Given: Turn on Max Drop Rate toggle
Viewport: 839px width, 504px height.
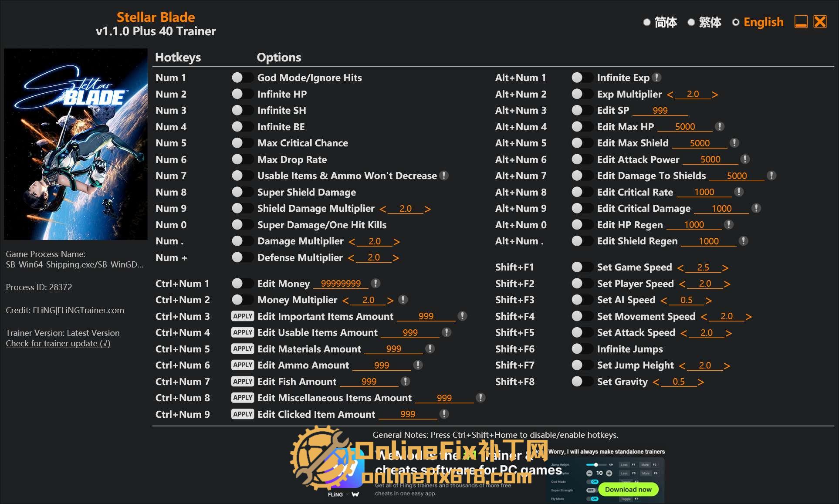Looking at the screenshot, I should click(242, 159).
